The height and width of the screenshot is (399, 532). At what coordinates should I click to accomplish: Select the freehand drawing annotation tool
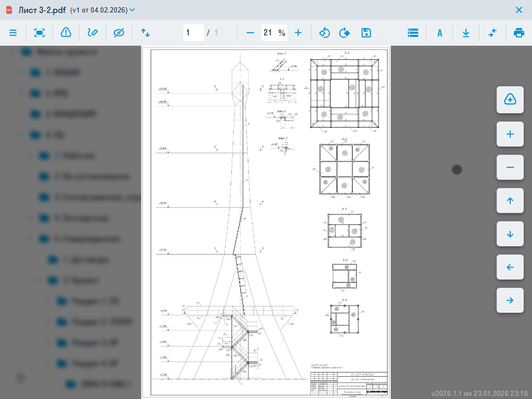[x=92, y=33]
